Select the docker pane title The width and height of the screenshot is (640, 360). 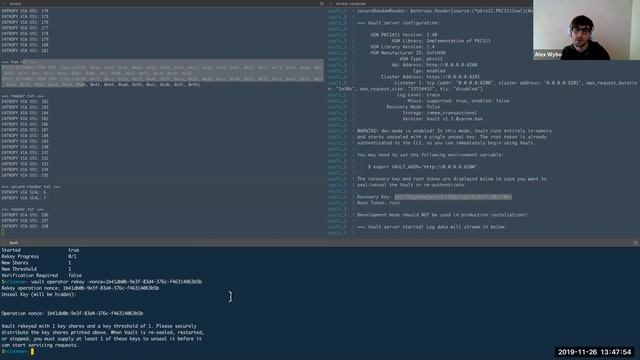pyautogui.click(x=16, y=3)
